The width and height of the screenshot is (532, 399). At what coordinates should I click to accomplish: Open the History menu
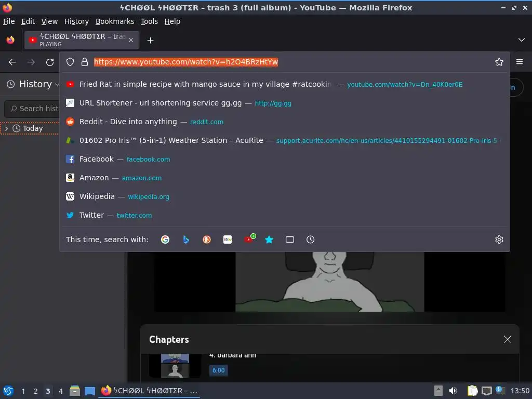pos(76,21)
